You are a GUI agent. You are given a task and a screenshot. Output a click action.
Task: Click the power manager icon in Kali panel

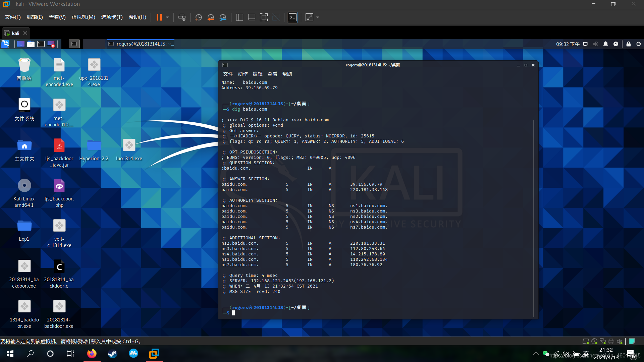tap(616, 44)
